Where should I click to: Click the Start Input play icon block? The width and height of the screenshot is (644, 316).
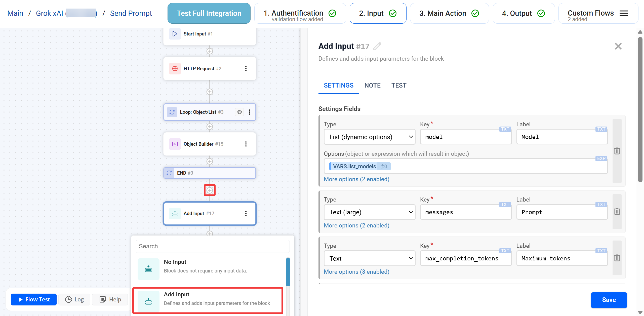175,34
